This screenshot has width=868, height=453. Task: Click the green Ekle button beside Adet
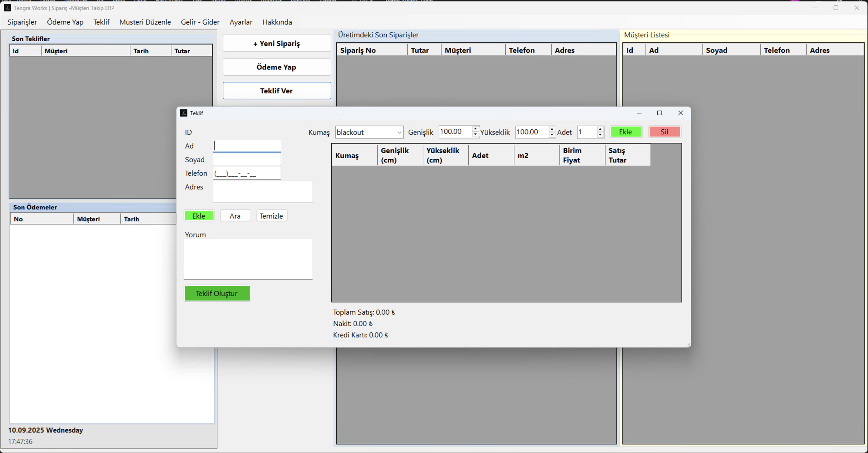point(625,132)
